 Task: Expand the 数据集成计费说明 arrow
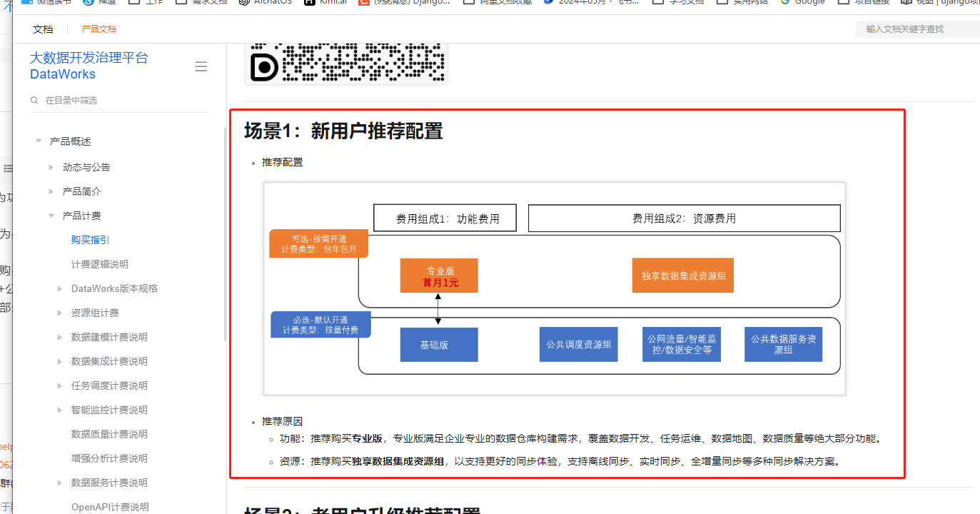pos(60,361)
